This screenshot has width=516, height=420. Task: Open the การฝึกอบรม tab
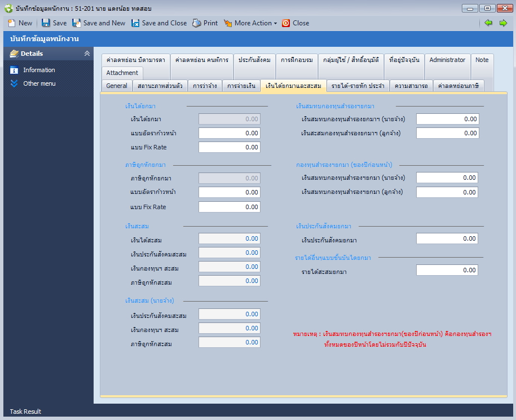click(297, 60)
